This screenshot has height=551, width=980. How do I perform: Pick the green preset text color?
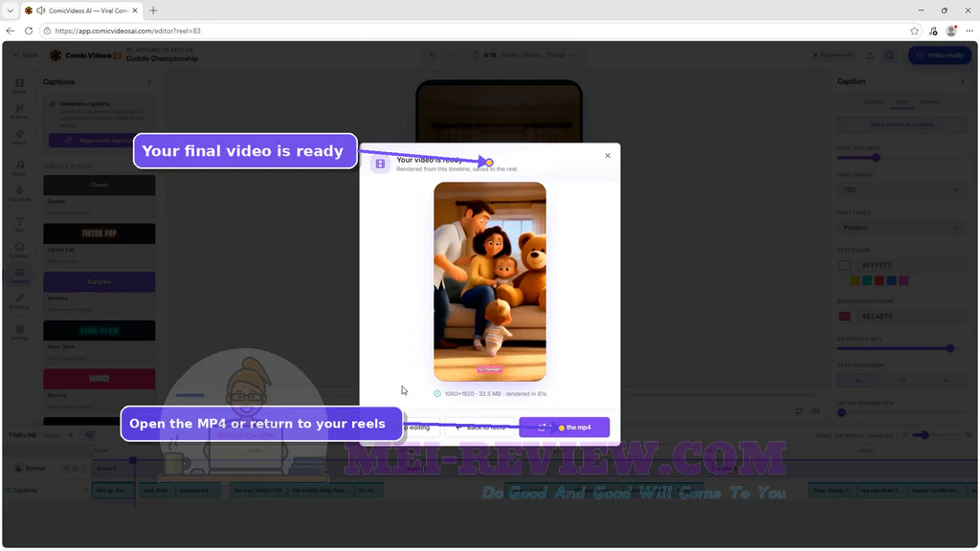(867, 280)
